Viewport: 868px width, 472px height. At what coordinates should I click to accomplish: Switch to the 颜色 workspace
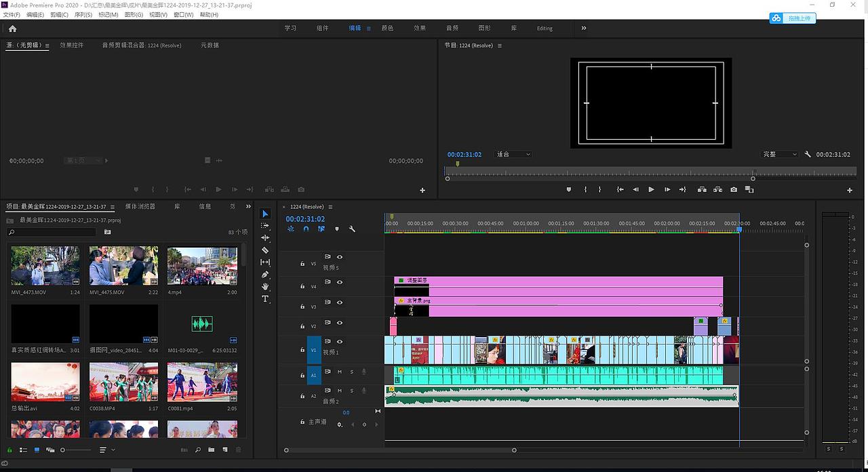[387, 28]
